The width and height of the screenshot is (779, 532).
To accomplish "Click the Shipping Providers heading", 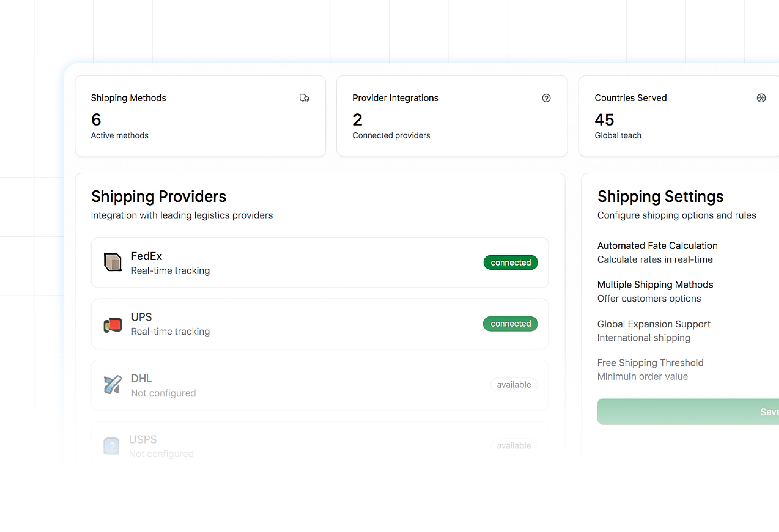I will (x=159, y=196).
